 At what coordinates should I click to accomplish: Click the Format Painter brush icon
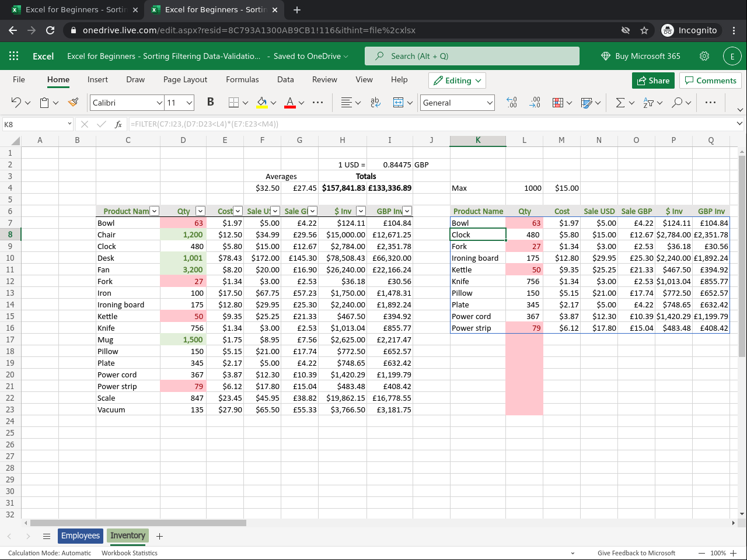(x=73, y=103)
